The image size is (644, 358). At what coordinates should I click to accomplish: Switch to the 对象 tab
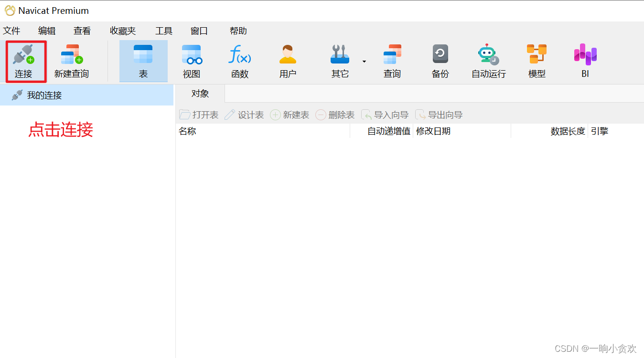200,94
